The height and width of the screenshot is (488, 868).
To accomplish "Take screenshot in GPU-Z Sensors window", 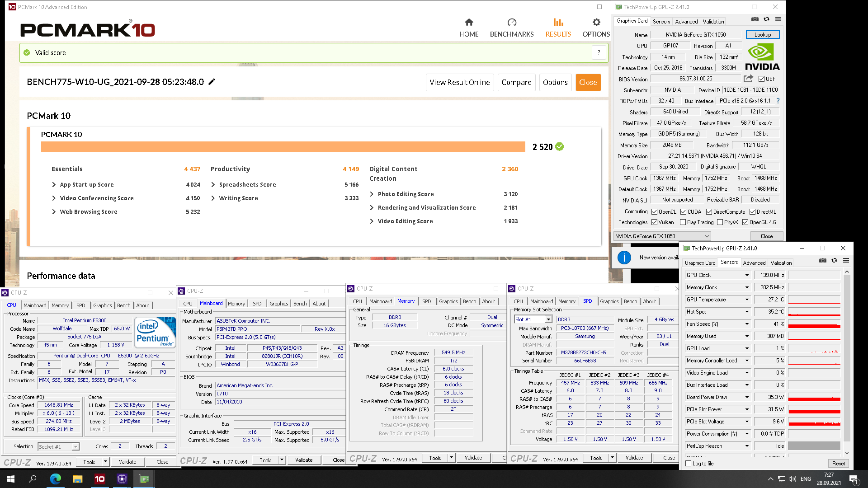I will pos(823,260).
